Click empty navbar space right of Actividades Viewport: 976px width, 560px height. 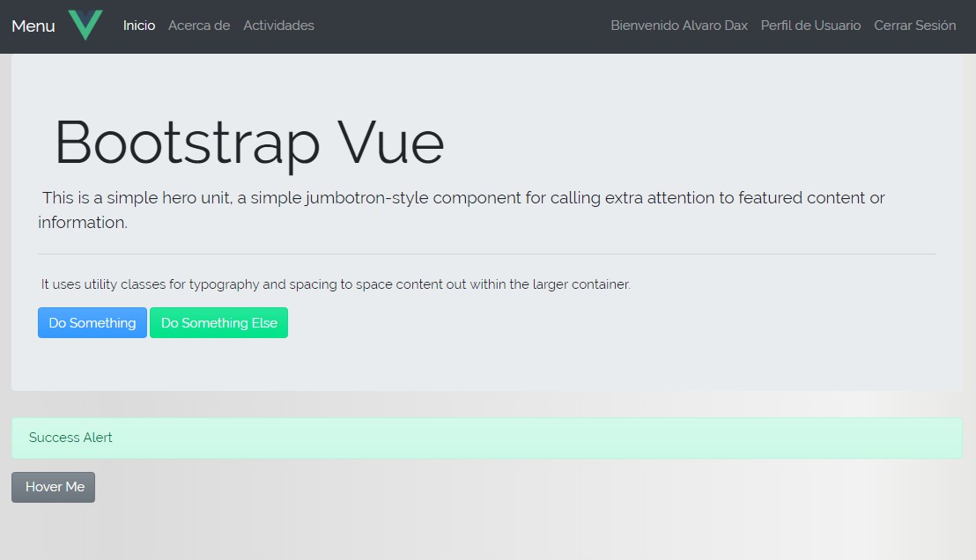coord(458,26)
